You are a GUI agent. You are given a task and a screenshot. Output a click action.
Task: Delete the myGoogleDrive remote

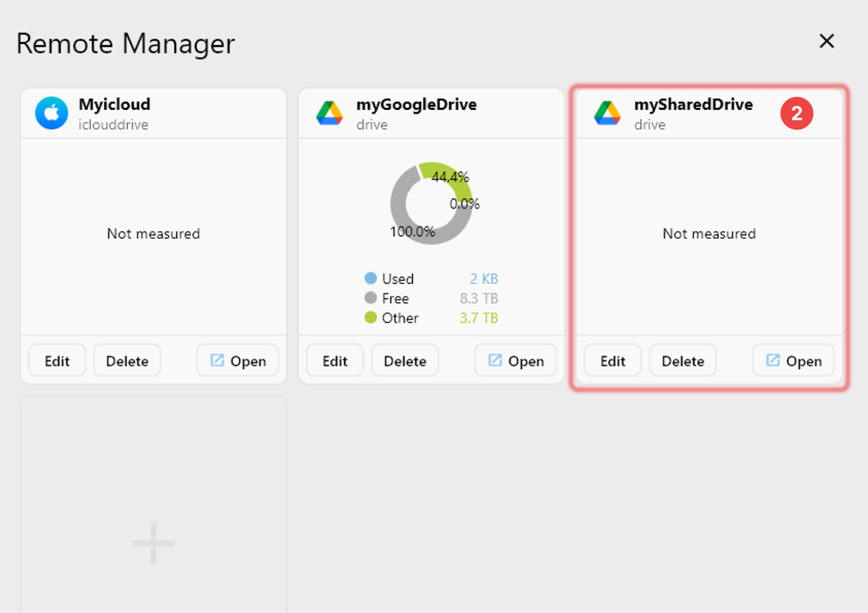(404, 360)
